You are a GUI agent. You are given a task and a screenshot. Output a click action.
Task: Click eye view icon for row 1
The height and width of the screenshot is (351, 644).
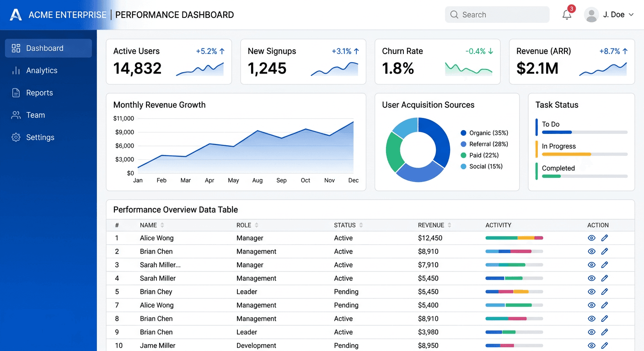point(591,238)
